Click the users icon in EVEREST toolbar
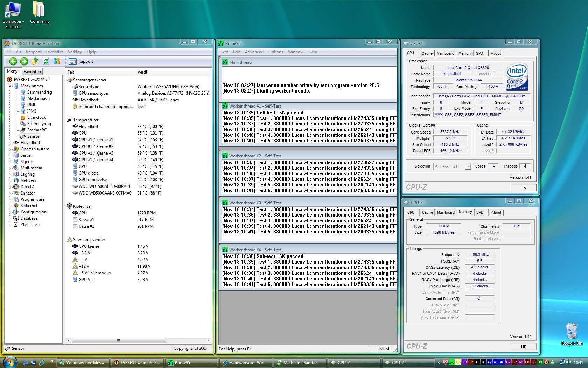The height and width of the screenshot is (368, 588). [x=57, y=61]
